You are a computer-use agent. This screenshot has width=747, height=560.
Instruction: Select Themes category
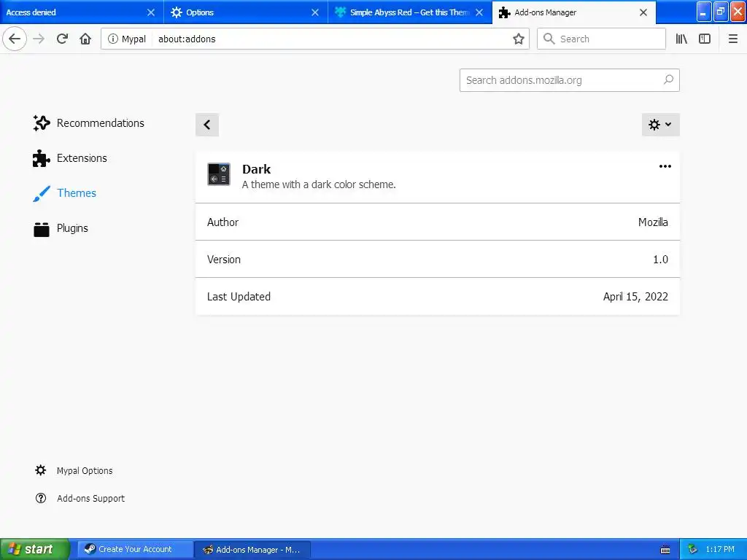65,193
